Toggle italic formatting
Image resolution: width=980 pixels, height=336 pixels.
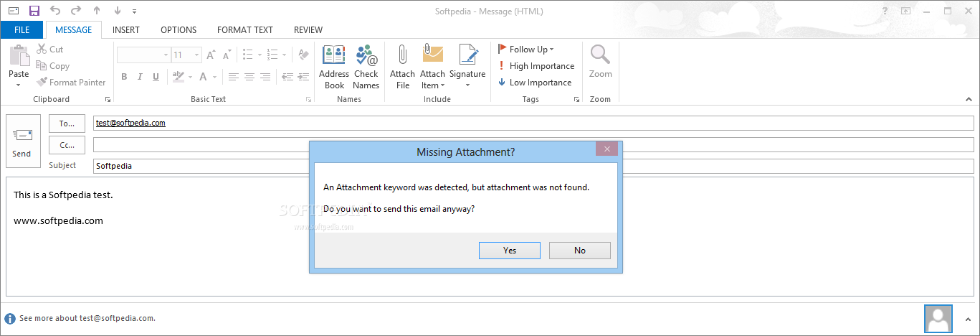pos(141,77)
